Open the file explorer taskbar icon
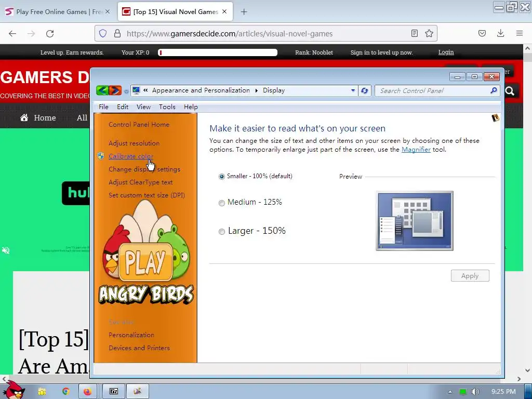Image resolution: width=532 pixels, height=399 pixels. (x=42, y=392)
